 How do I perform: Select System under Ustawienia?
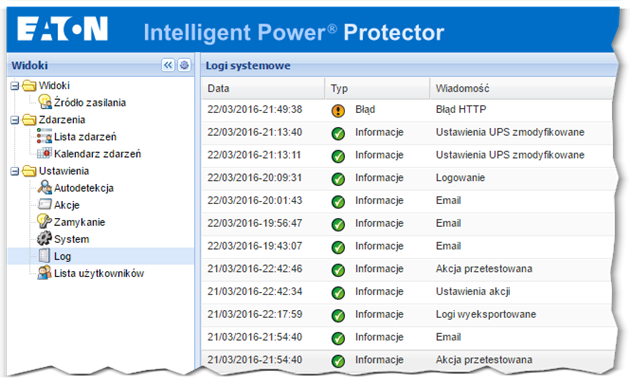point(72,239)
